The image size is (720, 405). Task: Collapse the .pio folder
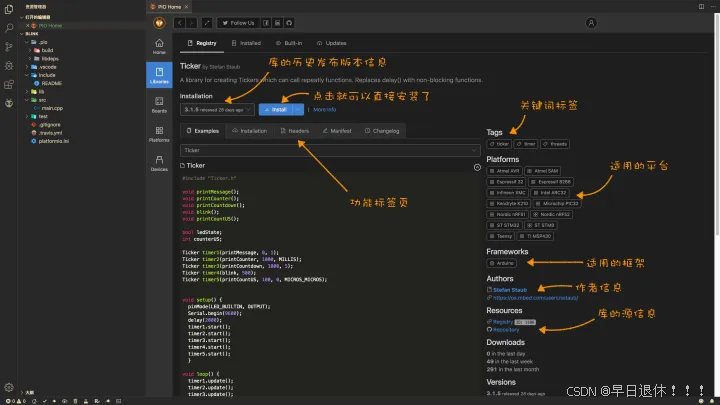(x=27, y=42)
